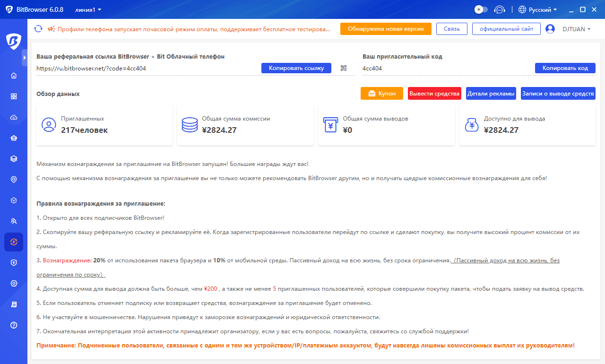Open Детали рекламы button
Viewport: 605px width, 364px height.
(491, 94)
